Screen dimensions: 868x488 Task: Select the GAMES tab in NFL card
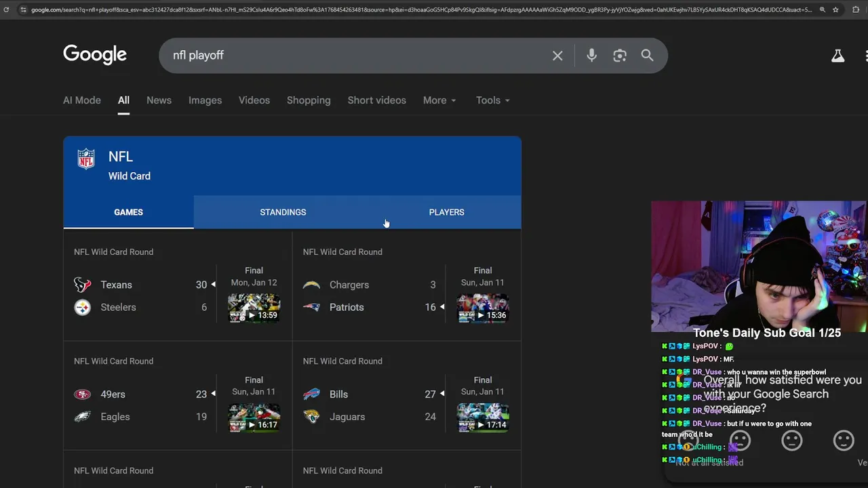coord(128,212)
